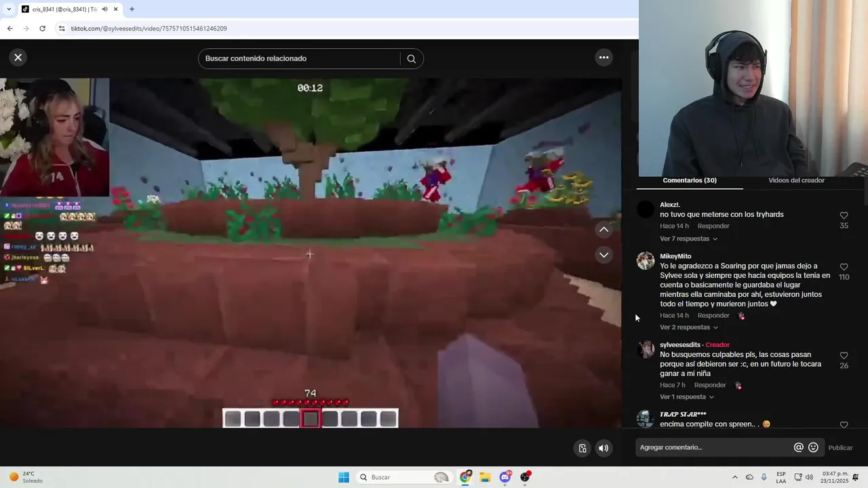
Task: Open the clock and date panel
Action: (835, 477)
